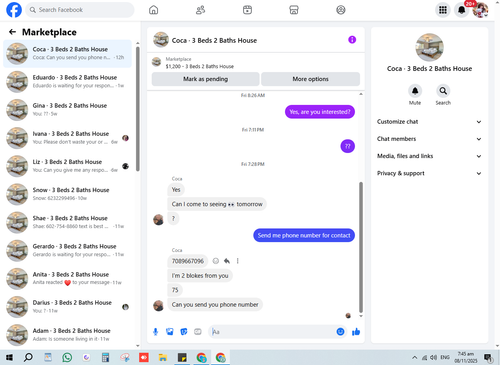Focus the Search Facebook field

pyautogui.click(x=80, y=10)
